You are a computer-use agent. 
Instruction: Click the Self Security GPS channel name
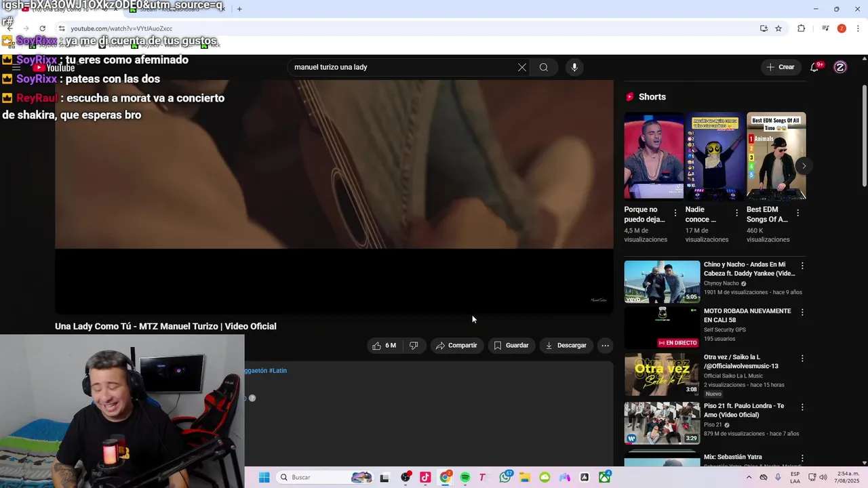(725, 330)
